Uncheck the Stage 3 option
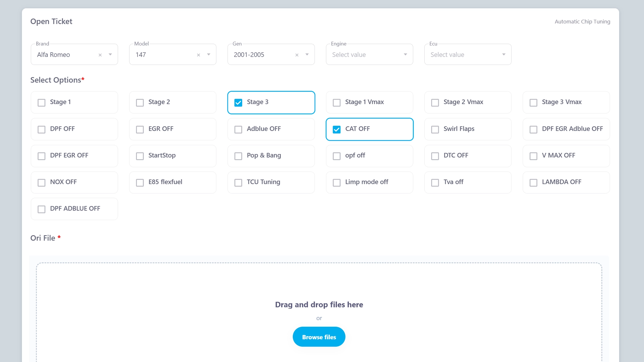The width and height of the screenshot is (644, 362). (x=238, y=103)
